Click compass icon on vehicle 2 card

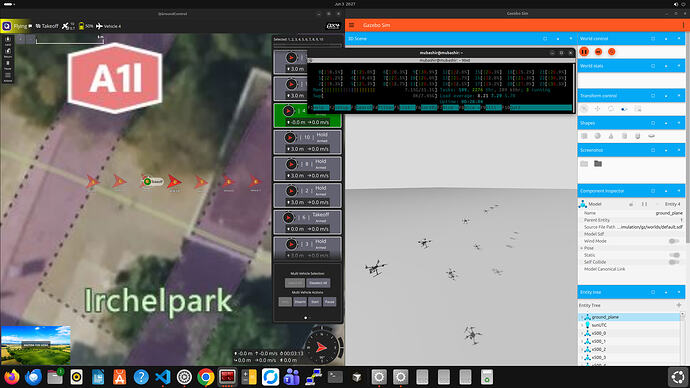pos(290,191)
